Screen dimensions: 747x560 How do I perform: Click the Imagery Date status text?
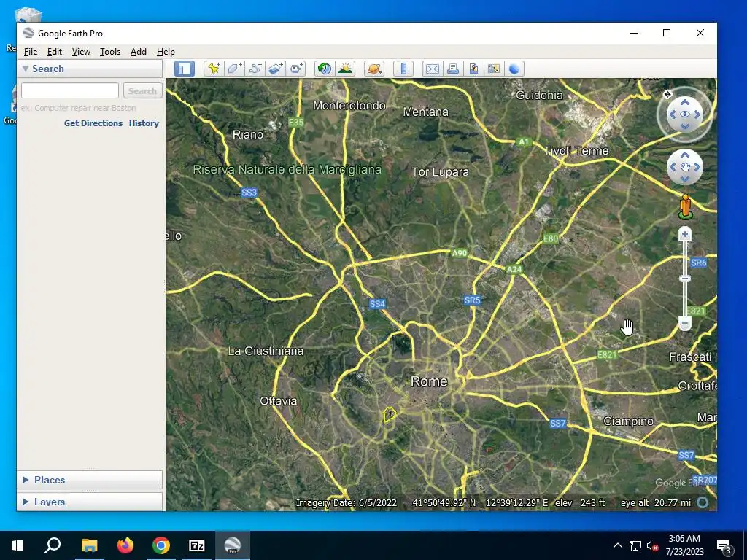click(x=347, y=503)
